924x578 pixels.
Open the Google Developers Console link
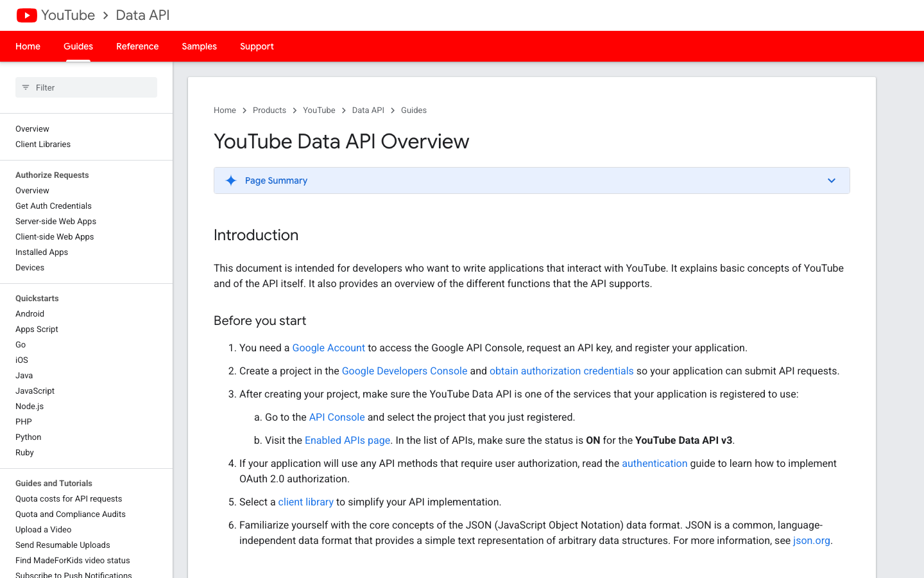coord(404,371)
